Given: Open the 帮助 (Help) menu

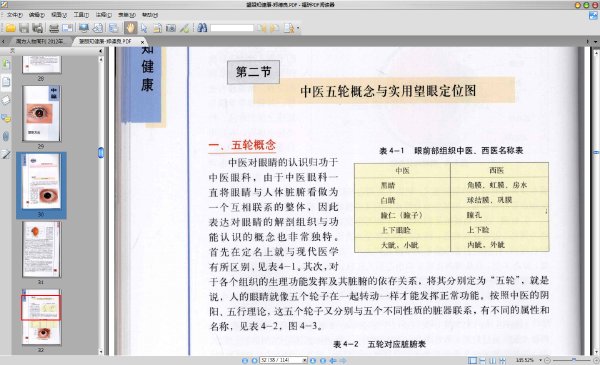Looking at the screenshot, I should pos(150,15).
